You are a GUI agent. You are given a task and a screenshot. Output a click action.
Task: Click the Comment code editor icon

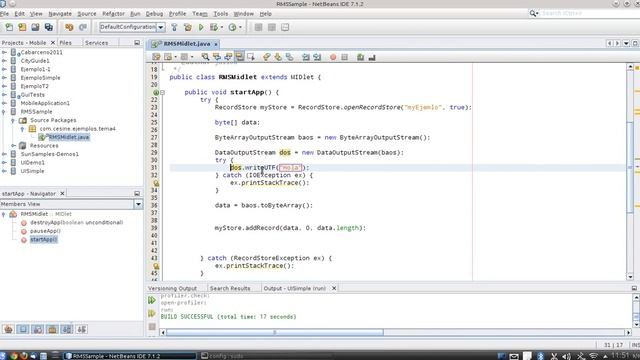(x=360, y=57)
